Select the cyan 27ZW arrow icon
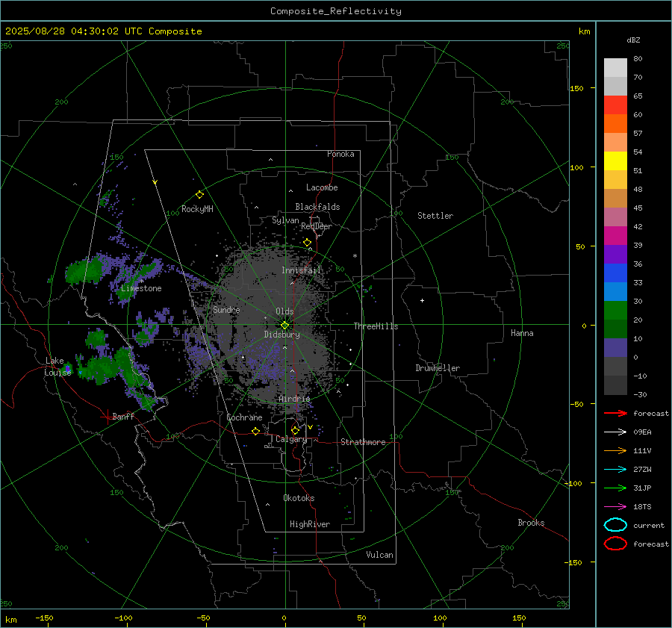This screenshot has width=672, height=628. 615,470
